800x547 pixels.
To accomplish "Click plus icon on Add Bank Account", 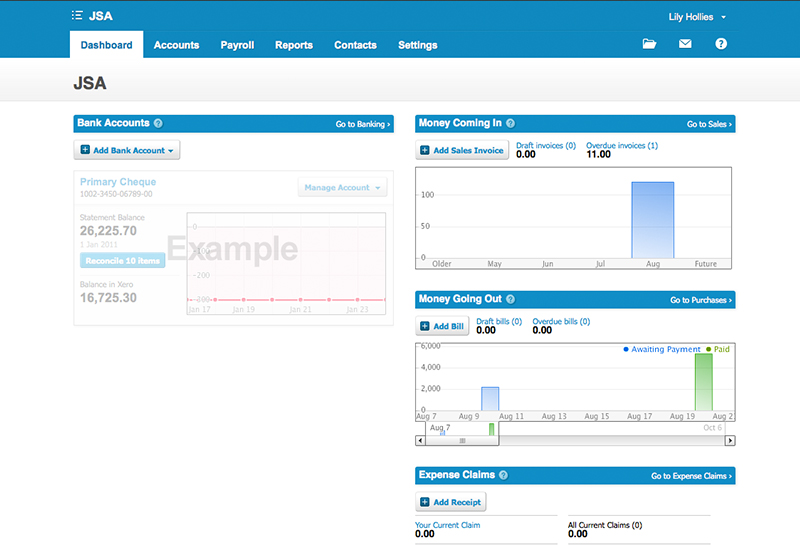I will point(85,150).
